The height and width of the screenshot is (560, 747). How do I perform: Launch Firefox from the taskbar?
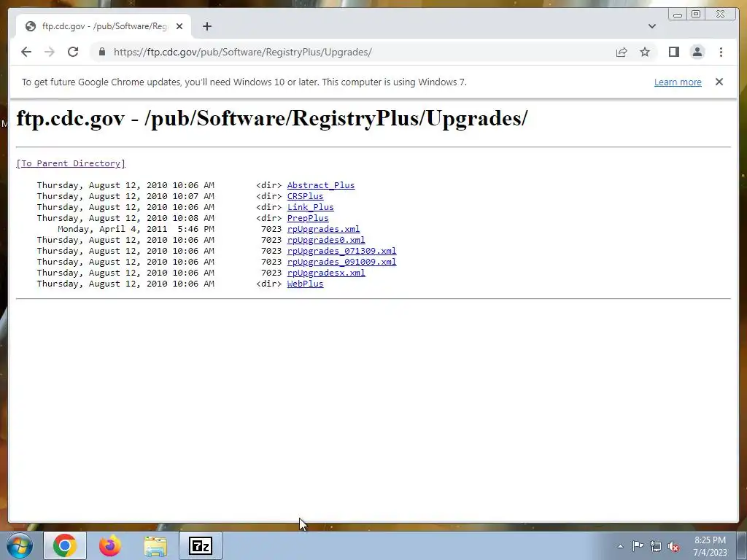tap(109, 545)
